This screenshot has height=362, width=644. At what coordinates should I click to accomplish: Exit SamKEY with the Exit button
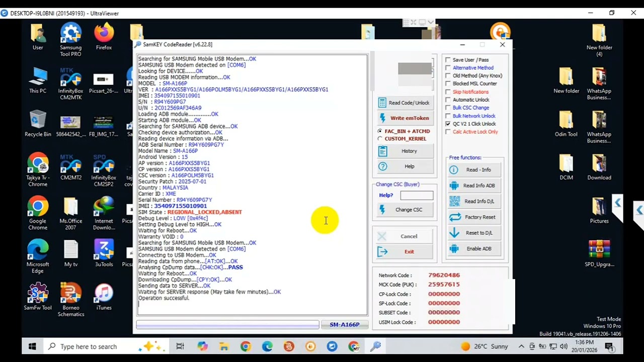coord(405,252)
